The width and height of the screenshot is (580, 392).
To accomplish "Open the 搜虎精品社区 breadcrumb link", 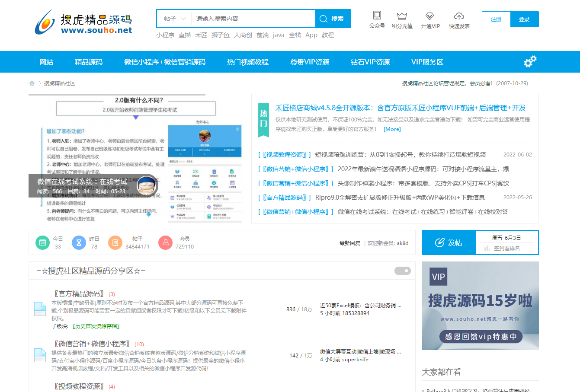I will pyautogui.click(x=60, y=83).
